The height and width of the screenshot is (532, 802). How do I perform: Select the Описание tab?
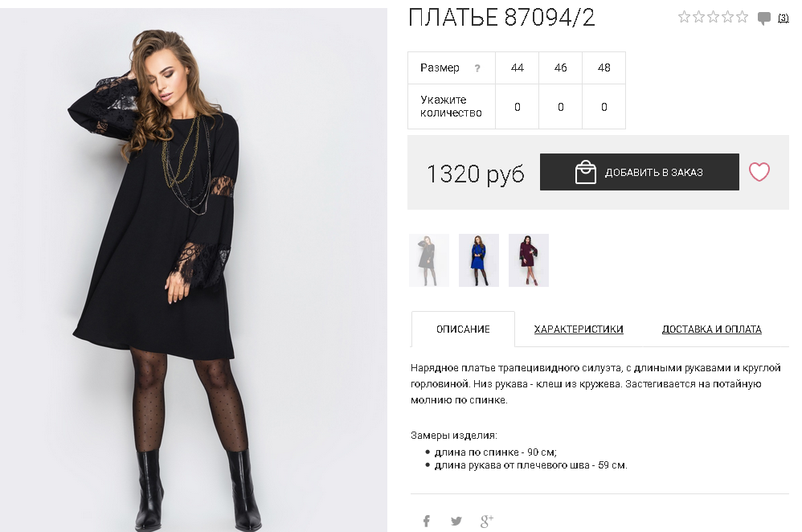(x=463, y=329)
